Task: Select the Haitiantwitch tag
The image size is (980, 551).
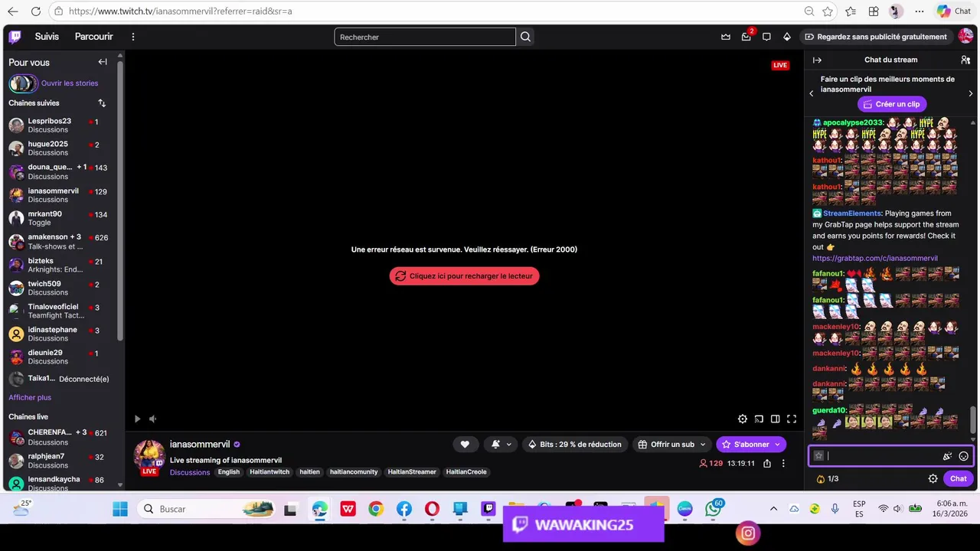Action: tap(269, 472)
